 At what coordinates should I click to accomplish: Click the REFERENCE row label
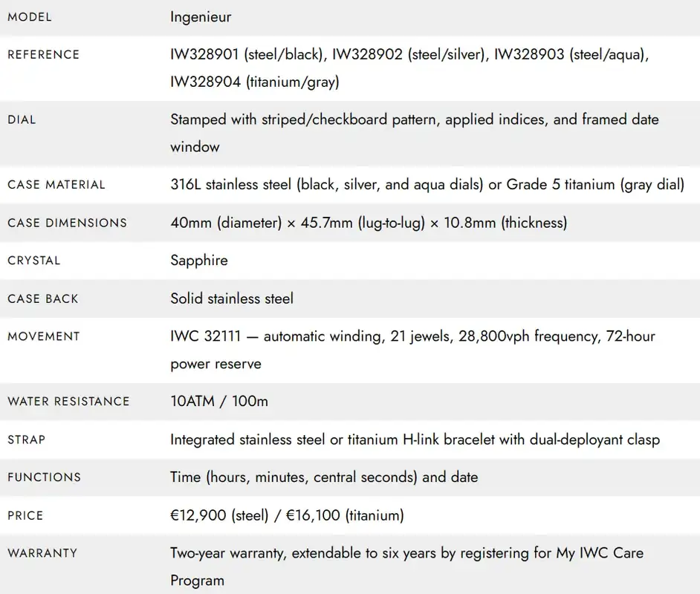click(x=43, y=54)
